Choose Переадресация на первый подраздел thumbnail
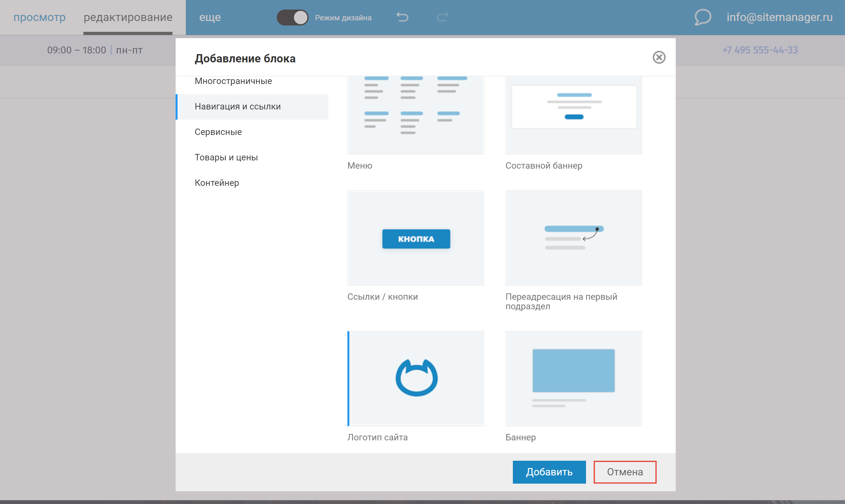This screenshot has height=504, width=845. pos(573,238)
